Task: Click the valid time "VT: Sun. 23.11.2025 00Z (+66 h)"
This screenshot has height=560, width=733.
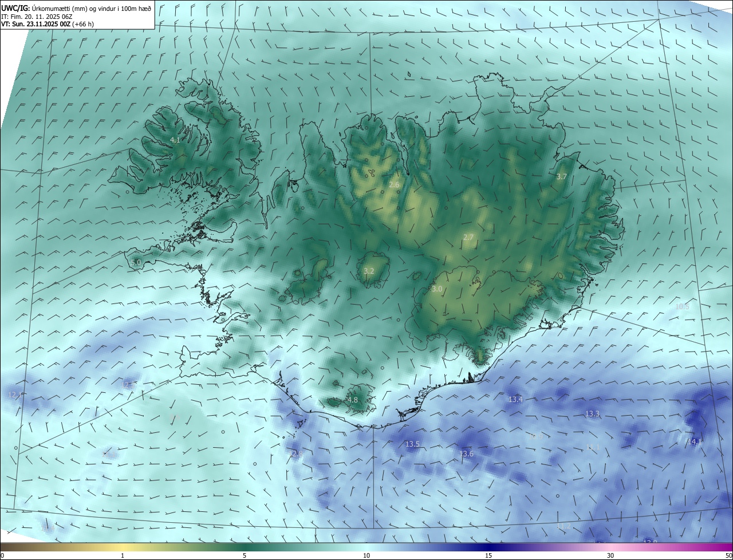Action: coord(48,24)
